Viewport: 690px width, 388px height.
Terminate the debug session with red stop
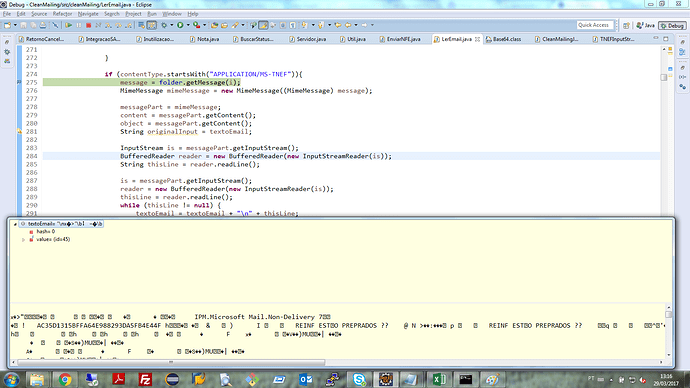tap(88, 25)
